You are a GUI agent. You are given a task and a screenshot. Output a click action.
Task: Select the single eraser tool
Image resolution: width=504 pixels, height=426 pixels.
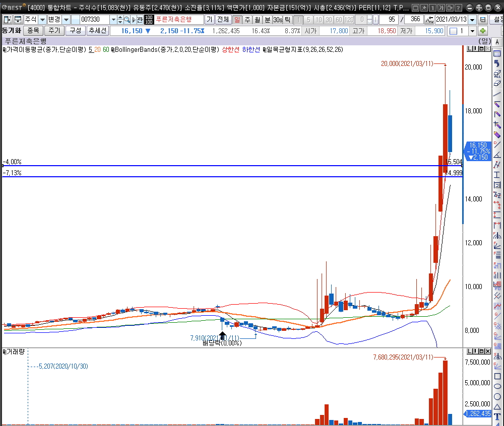pyautogui.click(x=497, y=84)
